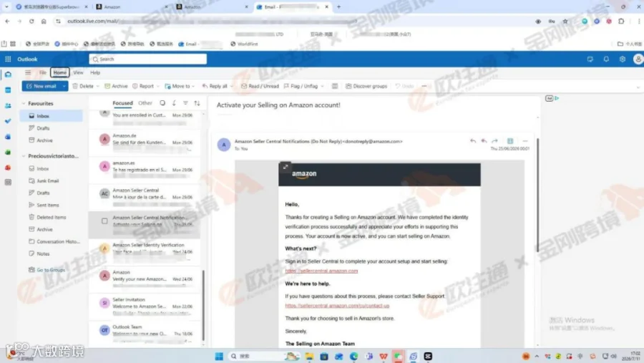The image size is (644, 363).
Task: Click the Archive toolbar button
Action: 116,87
